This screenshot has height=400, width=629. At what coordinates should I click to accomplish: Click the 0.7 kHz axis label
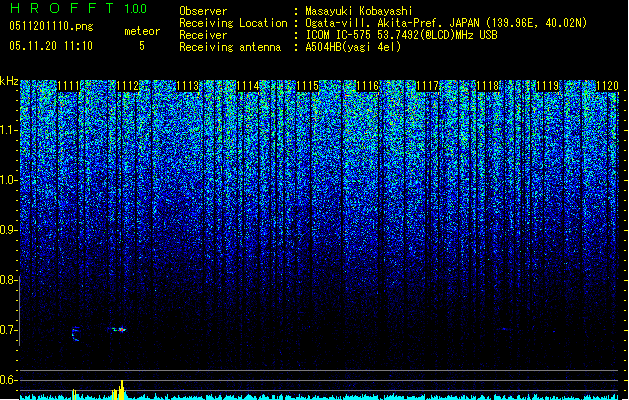click(8, 330)
